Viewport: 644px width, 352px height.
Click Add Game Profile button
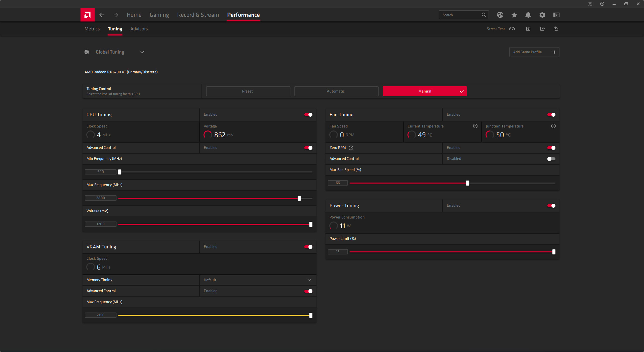(534, 52)
